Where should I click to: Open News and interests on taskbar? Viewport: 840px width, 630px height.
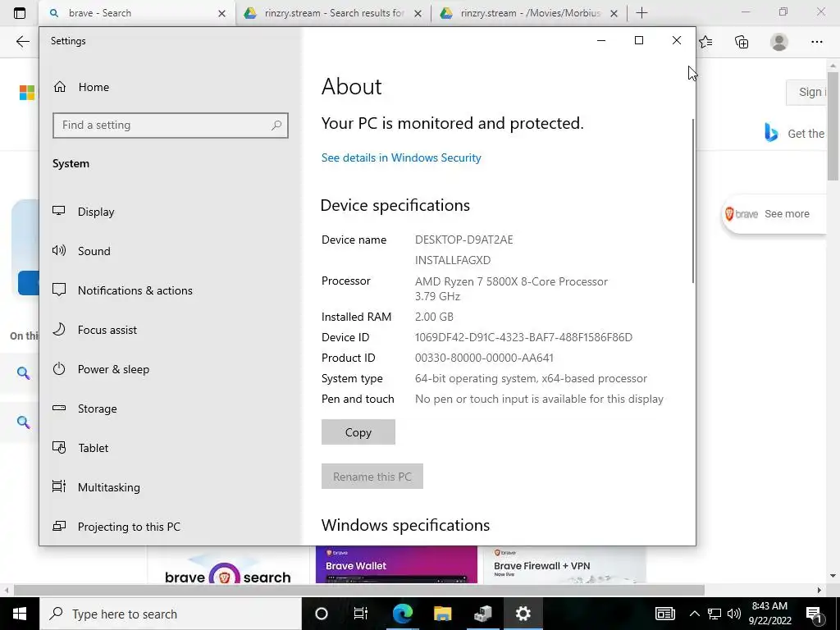(x=664, y=614)
